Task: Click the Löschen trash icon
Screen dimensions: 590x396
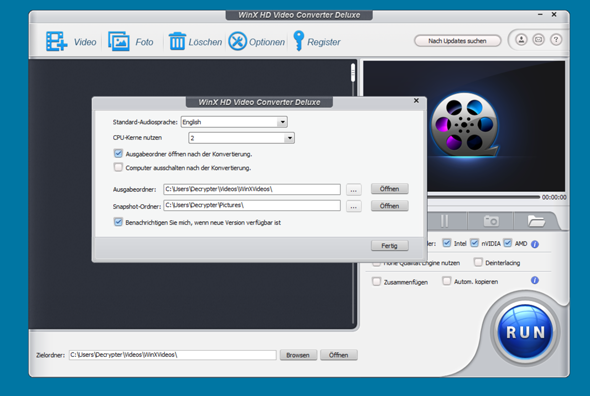Action: pyautogui.click(x=177, y=41)
